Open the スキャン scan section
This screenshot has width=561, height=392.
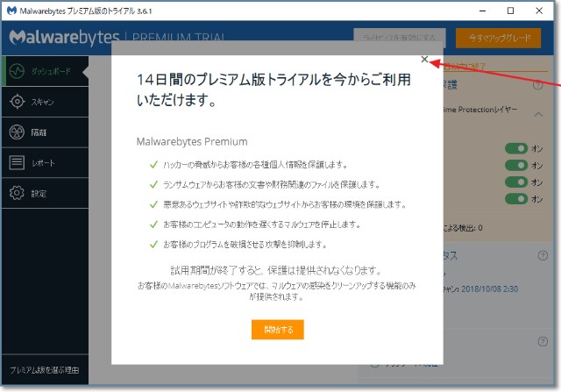(x=43, y=102)
